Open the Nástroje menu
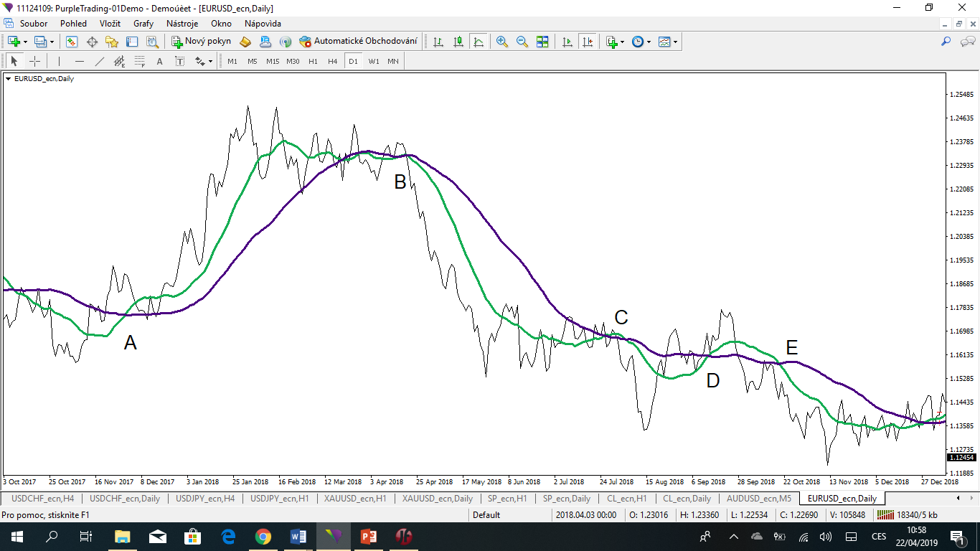Viewport: 980px width, 551px height. click(x=182, y=24)
